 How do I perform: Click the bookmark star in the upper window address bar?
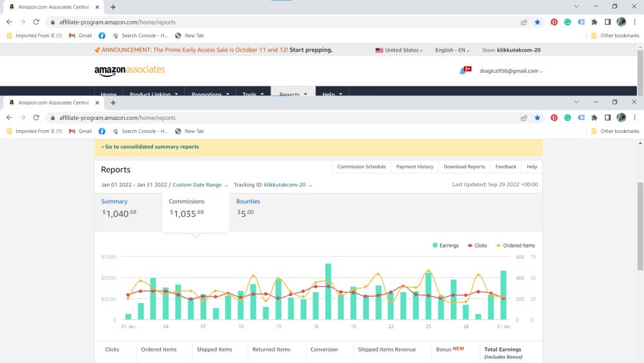tap(537, 22)
